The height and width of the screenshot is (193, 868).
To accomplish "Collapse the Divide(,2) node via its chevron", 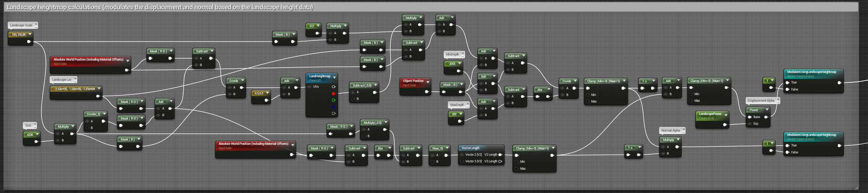I will click(104, 114).
